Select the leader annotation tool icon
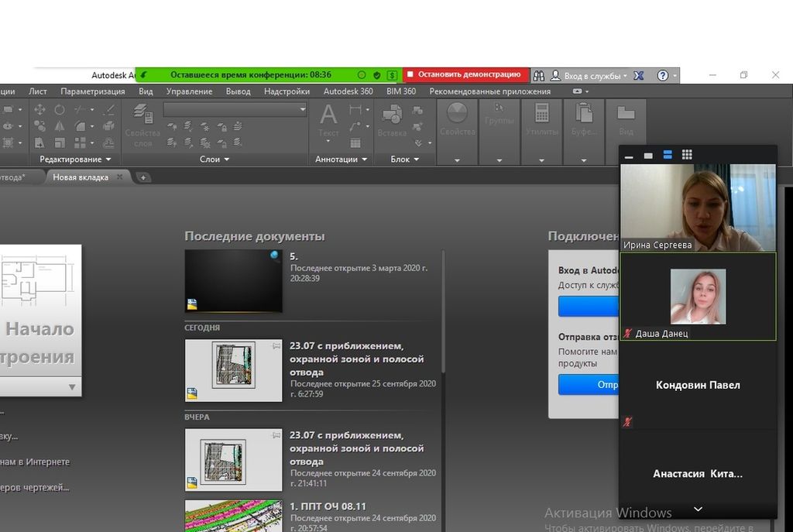 (355, 126)
